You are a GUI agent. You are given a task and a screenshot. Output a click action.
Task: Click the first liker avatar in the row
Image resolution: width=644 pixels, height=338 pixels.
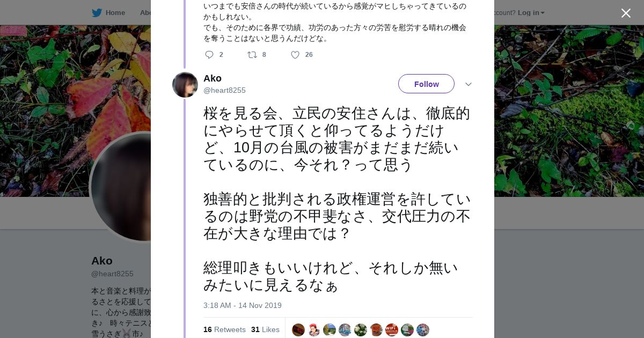coord(298,330)
